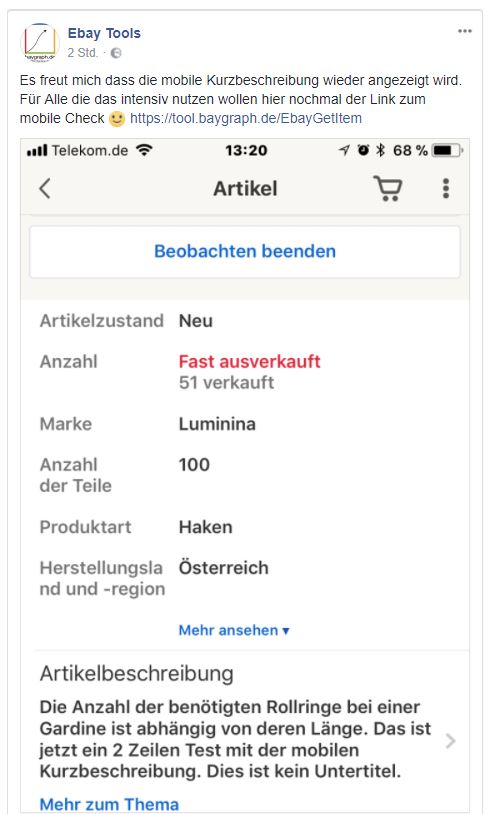Open the Ebay Tools profile picture

tap(40, 43)
